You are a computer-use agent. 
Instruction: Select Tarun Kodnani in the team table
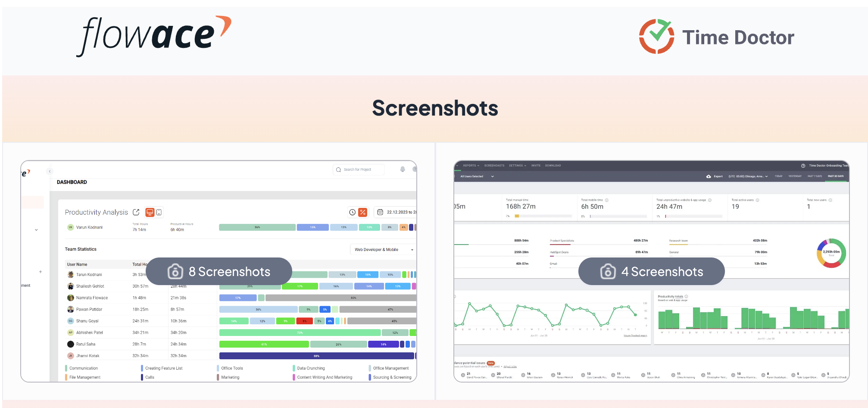click(x=89, y=274)
